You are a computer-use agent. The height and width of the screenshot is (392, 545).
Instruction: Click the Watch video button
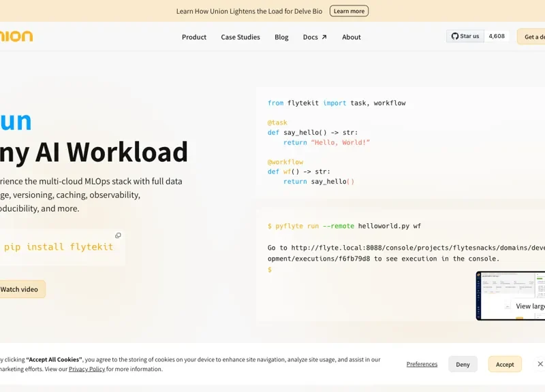tap(20, 289)
